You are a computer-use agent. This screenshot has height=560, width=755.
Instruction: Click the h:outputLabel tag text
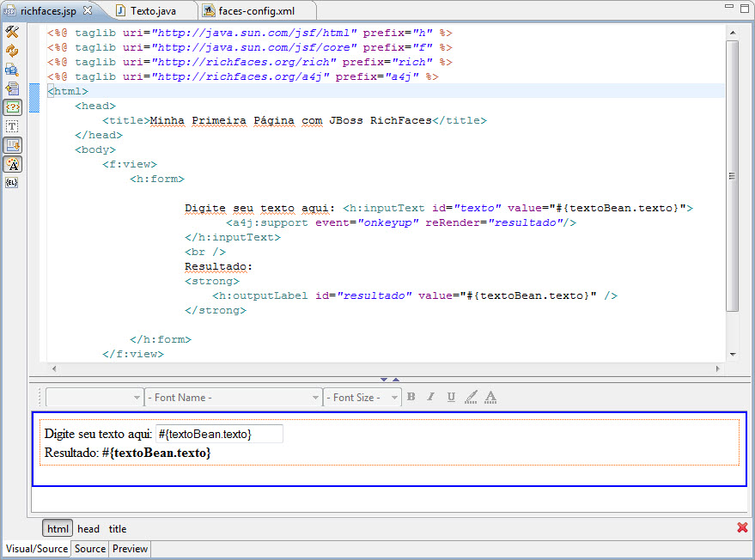(x=415, y=295)
